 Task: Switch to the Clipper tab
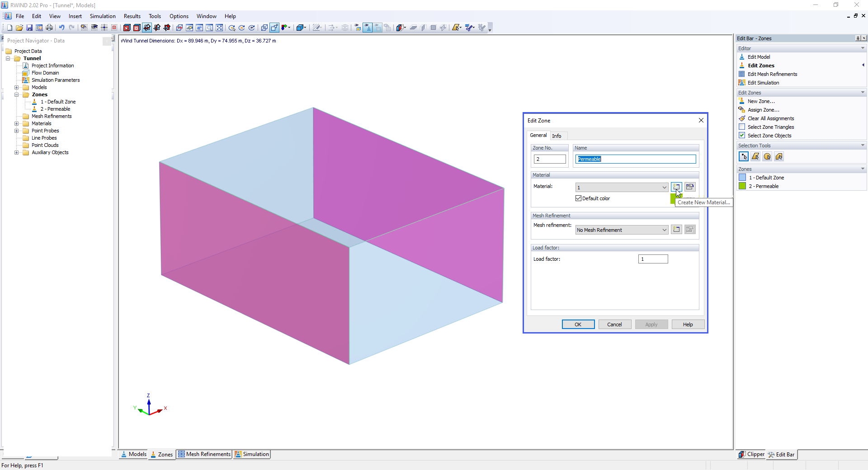[751, 454]
